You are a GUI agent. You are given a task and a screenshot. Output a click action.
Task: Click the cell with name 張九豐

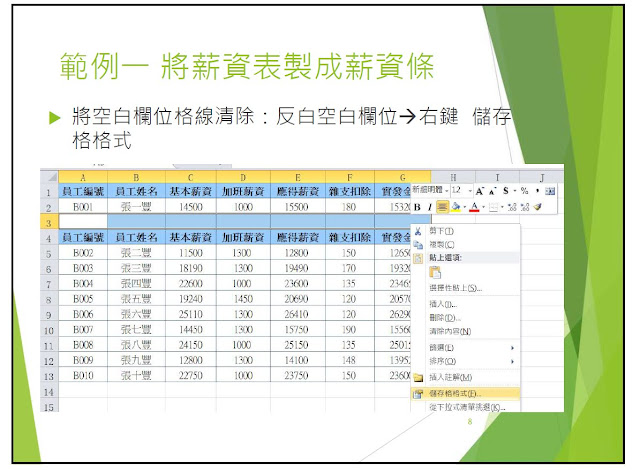[x=136, y=360]
